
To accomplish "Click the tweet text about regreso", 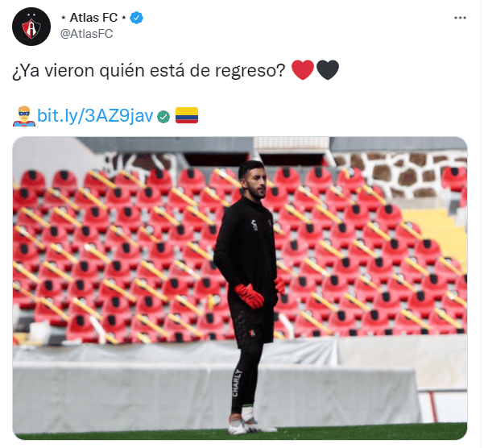I will point(149,71).
